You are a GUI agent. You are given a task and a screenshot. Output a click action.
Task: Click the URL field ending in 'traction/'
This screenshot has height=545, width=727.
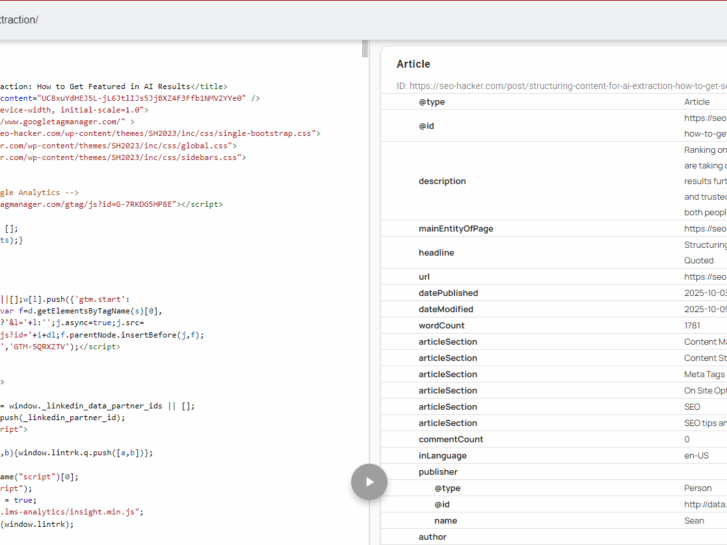[20, 20]
